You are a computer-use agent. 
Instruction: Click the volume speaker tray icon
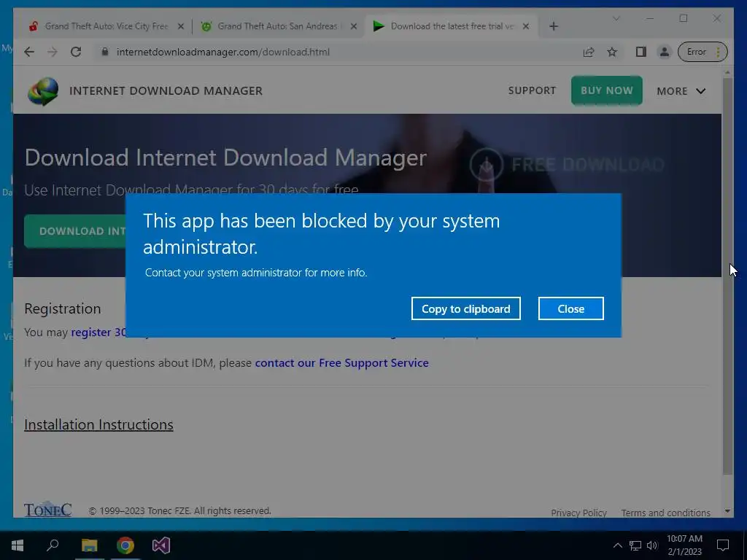coord(651,545)
